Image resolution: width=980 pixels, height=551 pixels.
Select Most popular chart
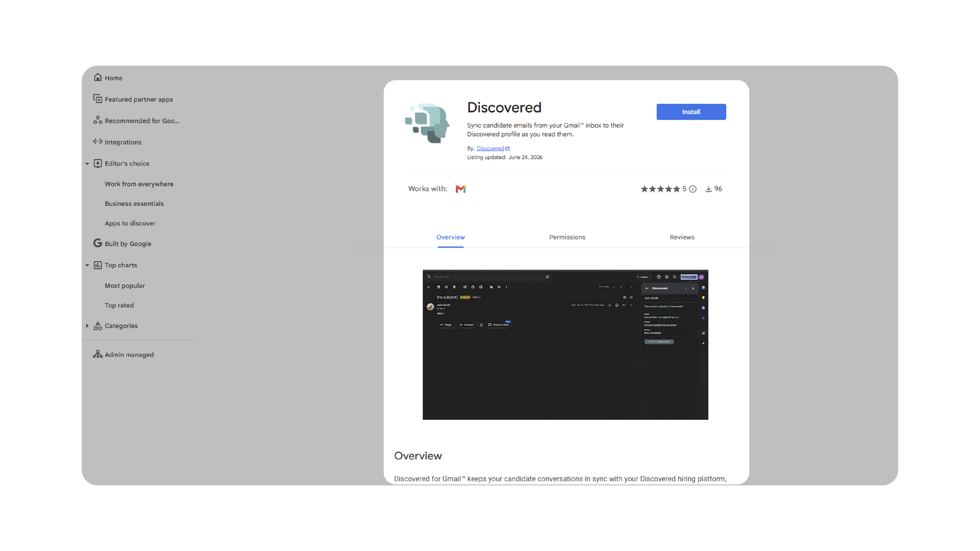coord(125,286)
